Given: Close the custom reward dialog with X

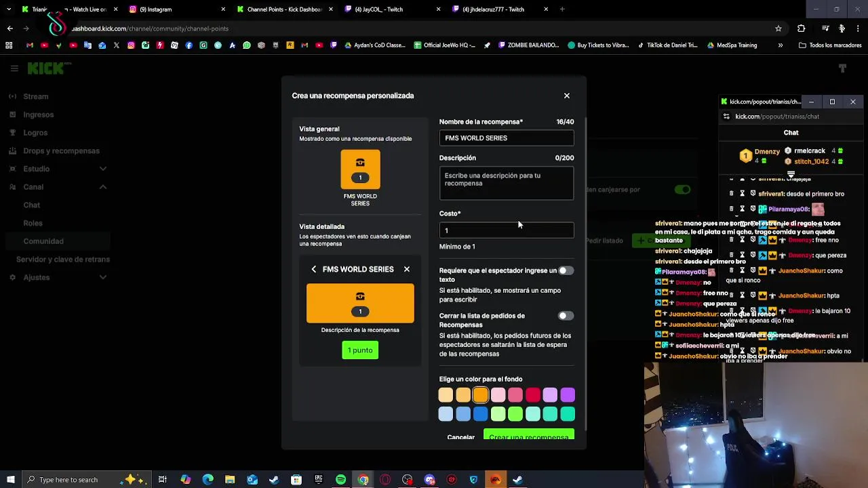Looking at the screenshot, I should [567, 96].
